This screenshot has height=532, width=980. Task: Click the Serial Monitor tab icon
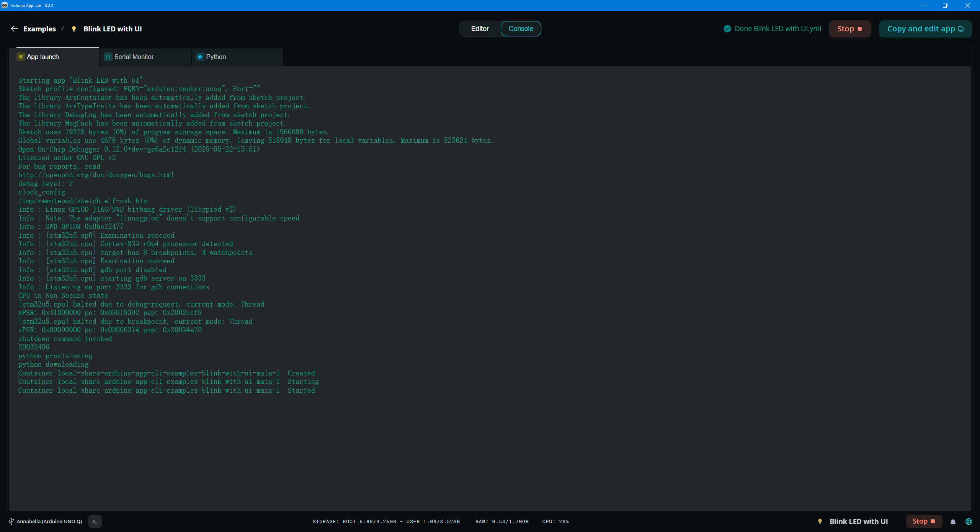[108, 57]
